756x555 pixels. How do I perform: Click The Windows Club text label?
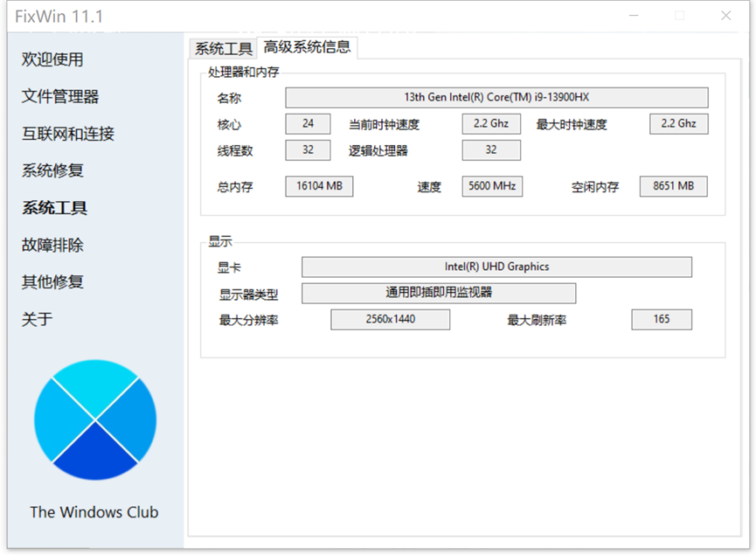point(94,512)
